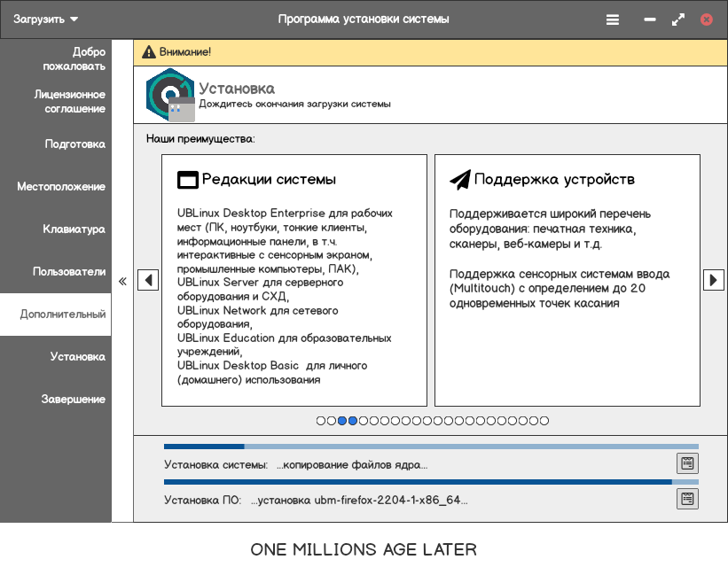
Task: Select the first filled blue slide dot
Action: click(x=342, y=421)
